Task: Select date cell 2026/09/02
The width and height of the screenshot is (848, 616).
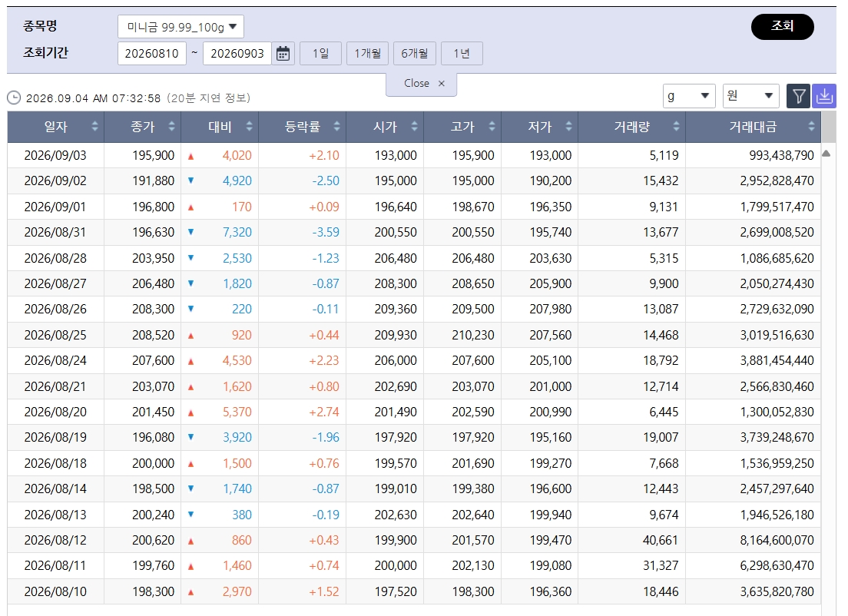Action: coord(55,181)
